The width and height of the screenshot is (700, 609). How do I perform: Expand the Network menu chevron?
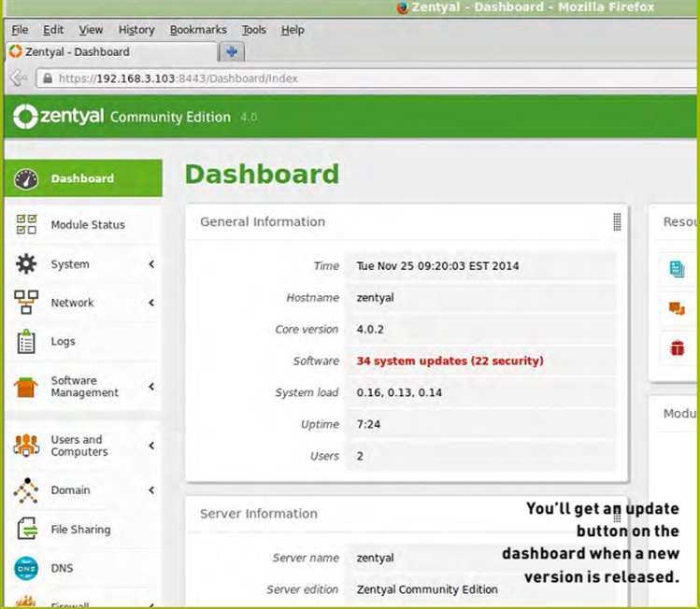tap(151, 303)
